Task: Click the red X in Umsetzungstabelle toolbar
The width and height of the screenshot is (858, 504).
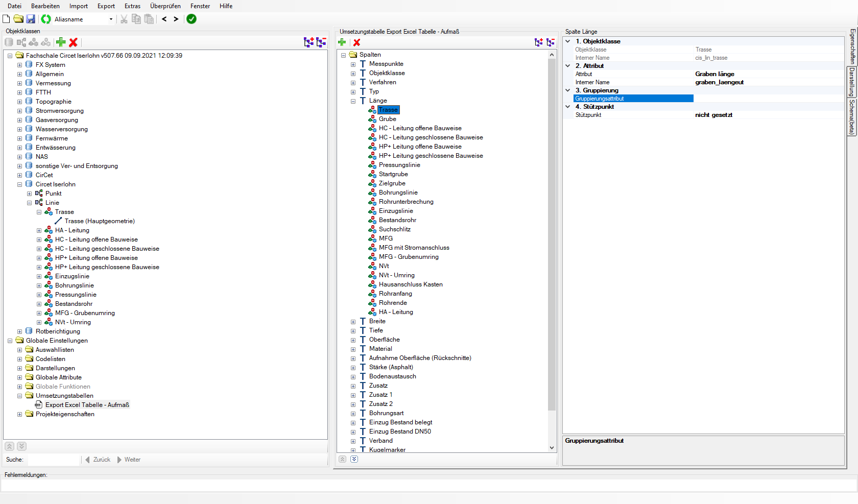Action: [x=356, y=42]
